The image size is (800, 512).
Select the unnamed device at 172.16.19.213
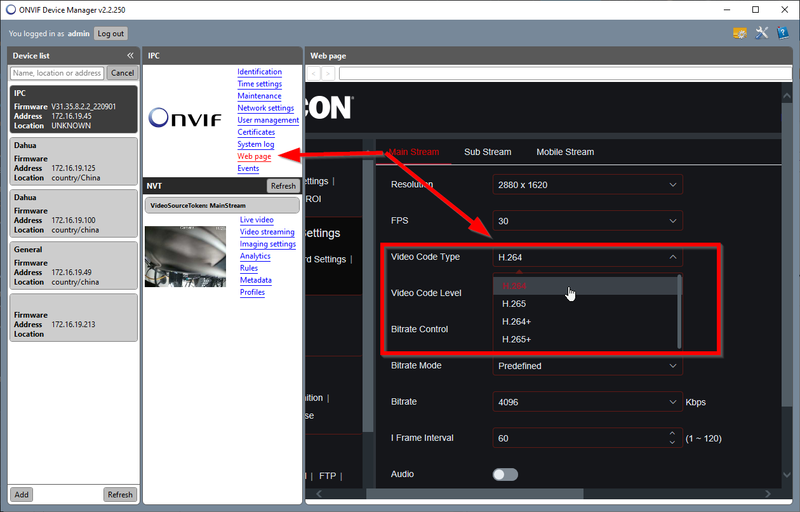coord(73,317)
